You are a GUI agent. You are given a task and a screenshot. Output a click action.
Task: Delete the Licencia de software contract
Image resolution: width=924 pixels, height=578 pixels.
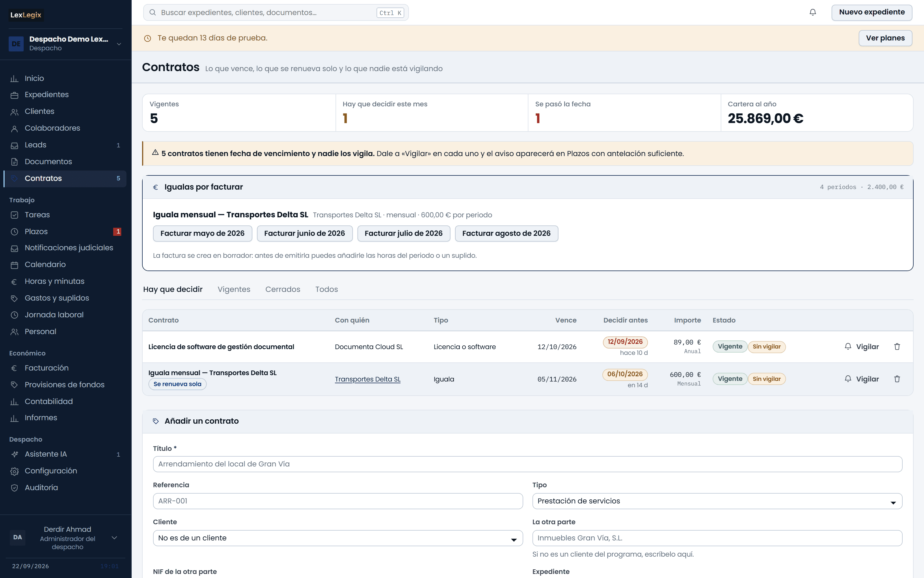[x=897, y=347]
